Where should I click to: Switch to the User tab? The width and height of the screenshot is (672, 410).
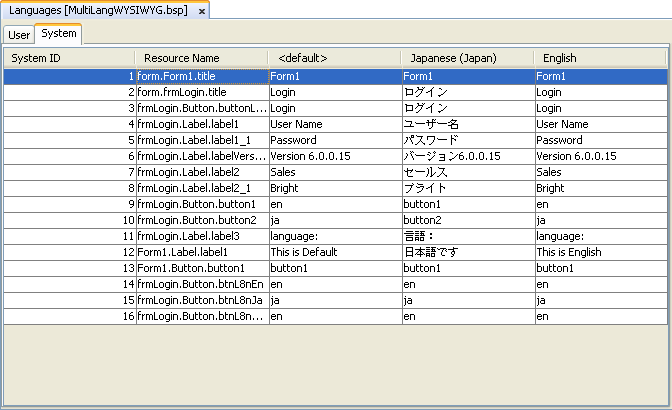pos(19,34)
